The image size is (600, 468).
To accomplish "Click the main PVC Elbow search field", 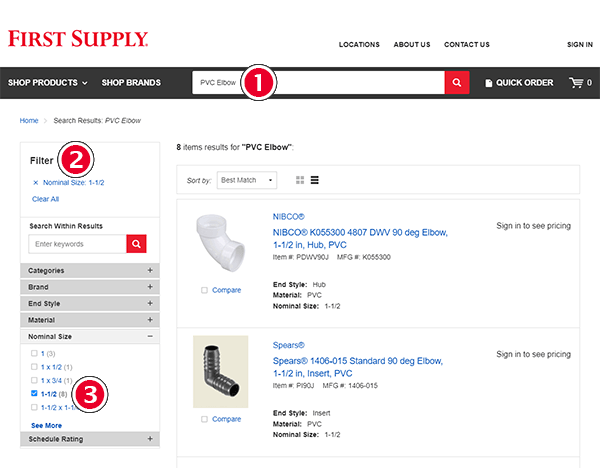I will 318,82.
